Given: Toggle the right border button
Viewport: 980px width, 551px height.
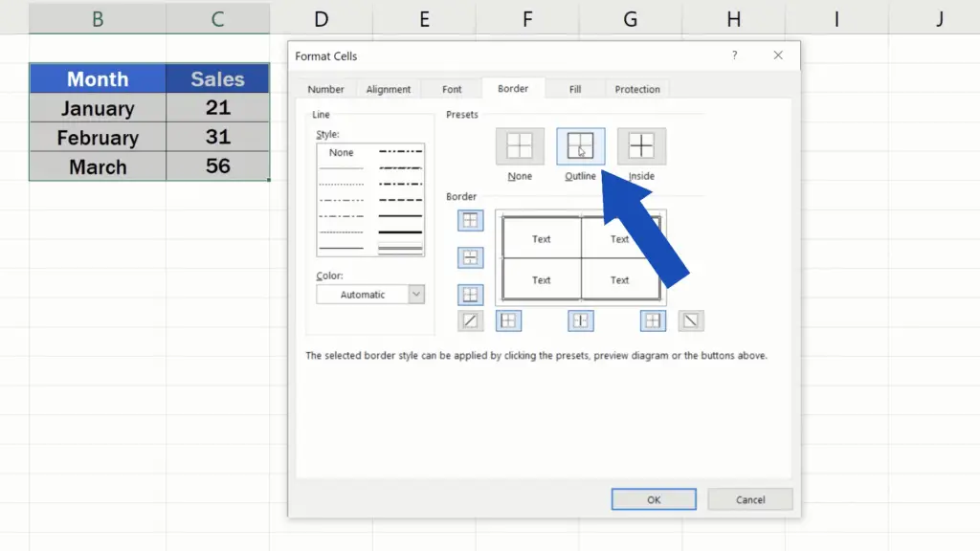Looking at the screenshot, I should [x=653, y=321].
